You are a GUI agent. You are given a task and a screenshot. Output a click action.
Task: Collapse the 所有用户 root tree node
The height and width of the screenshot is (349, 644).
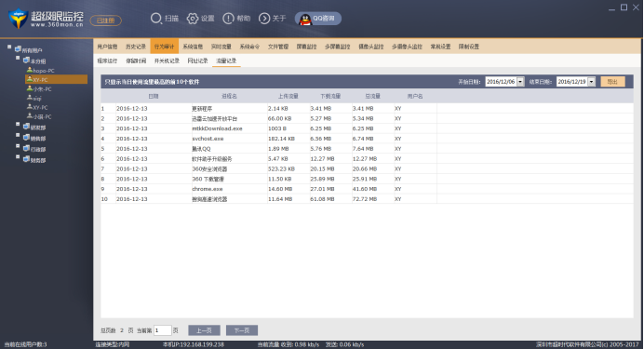[x=9, y=47]
